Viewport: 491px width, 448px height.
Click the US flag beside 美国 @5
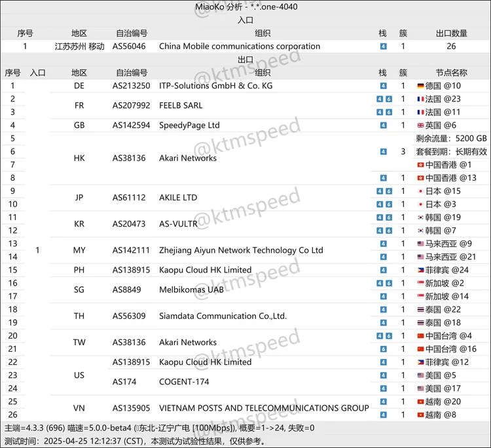(x=421, y=375)
